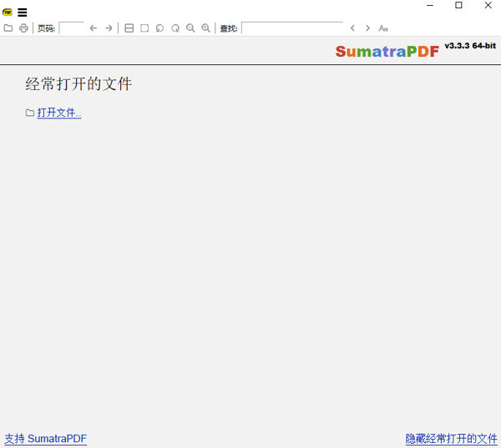Go to previous page arrow
501x448 pixels.
94,28
